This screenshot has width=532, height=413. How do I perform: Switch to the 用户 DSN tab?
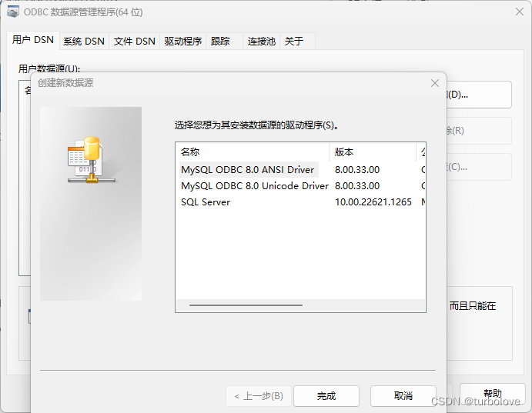coord(33,40)
